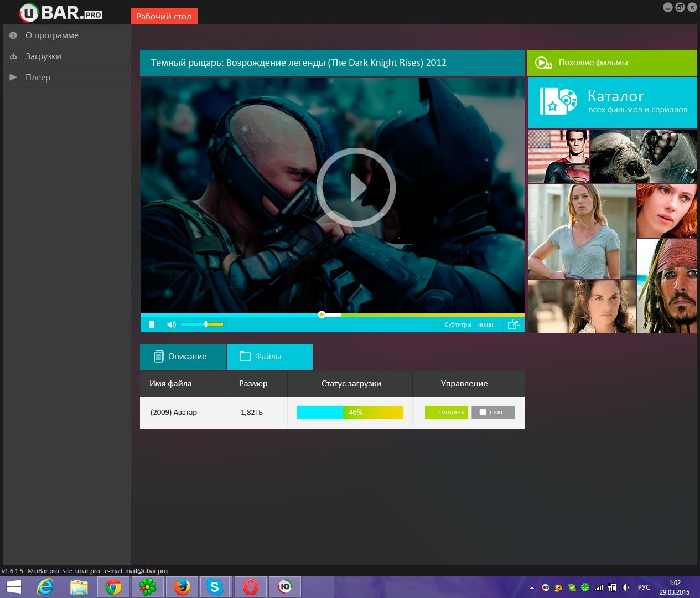The height and width of the screenshot is (598, 700).
Task: Mute the player volume speaker icon
Action: pyautogui.click(x=172, y=324)
